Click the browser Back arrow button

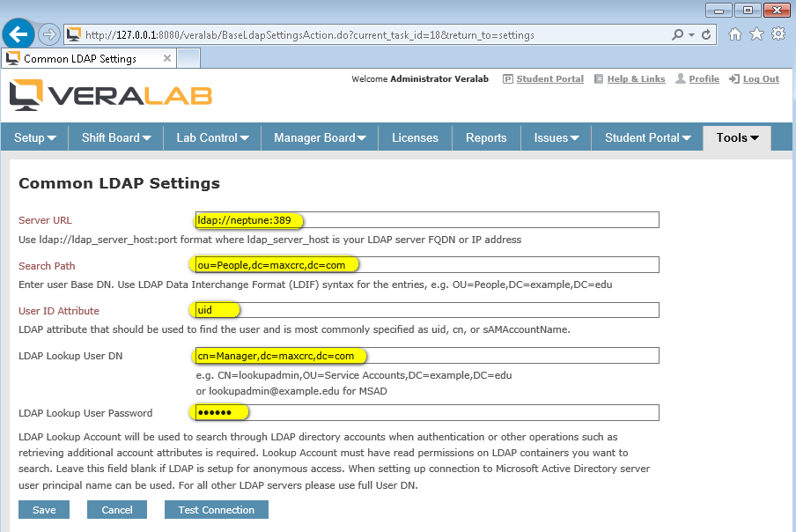point(18,34)
